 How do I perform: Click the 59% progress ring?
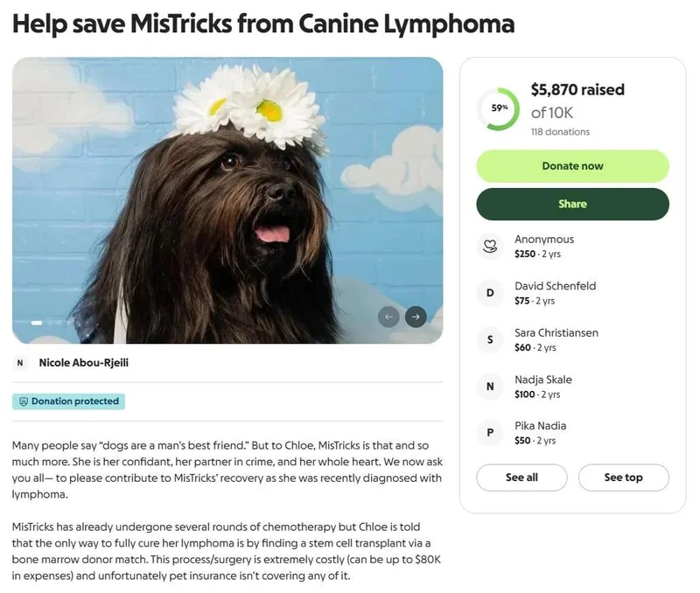pos(499,108)
